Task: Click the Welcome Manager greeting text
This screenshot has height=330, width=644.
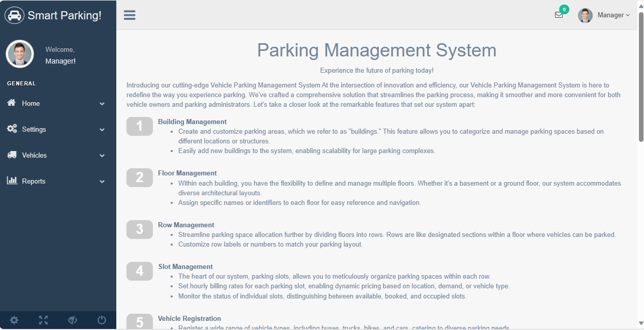Action: point(60,56)
